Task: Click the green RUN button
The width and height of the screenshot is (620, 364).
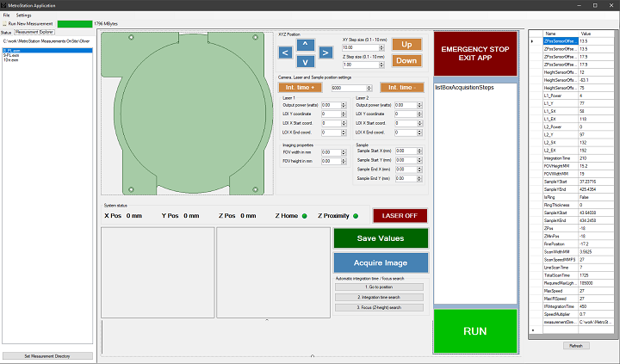Action: click(x=474, y=330)
